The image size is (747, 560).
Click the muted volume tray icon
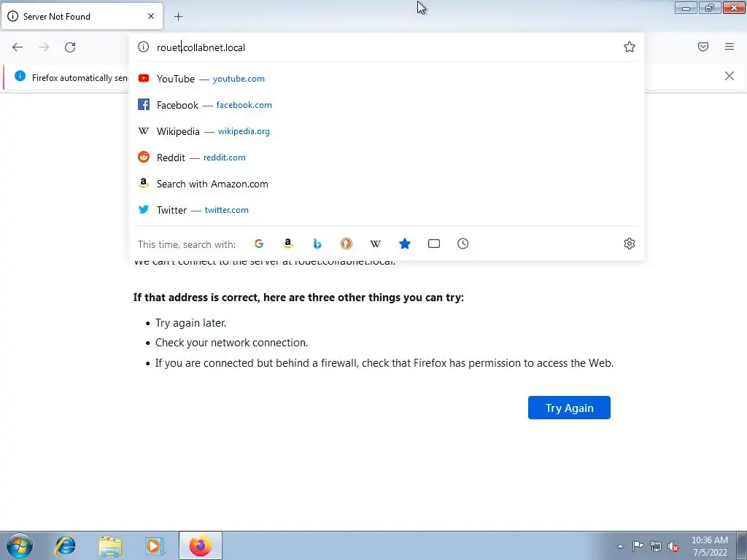point(673,546)
